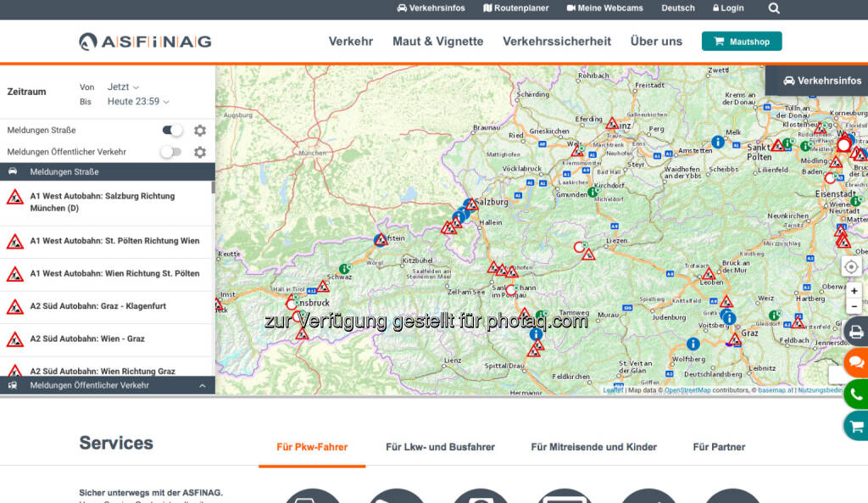Click roadworks marker near Leoben

(709, 274)
